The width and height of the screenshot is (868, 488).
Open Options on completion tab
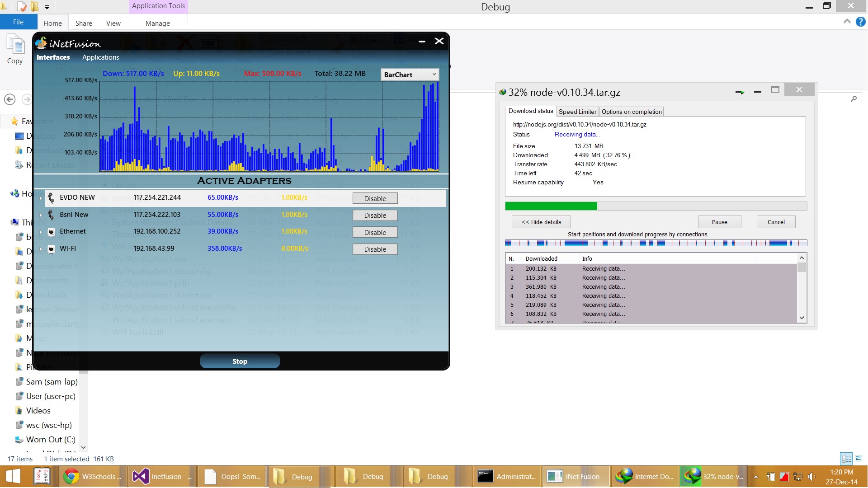[631, 112]
